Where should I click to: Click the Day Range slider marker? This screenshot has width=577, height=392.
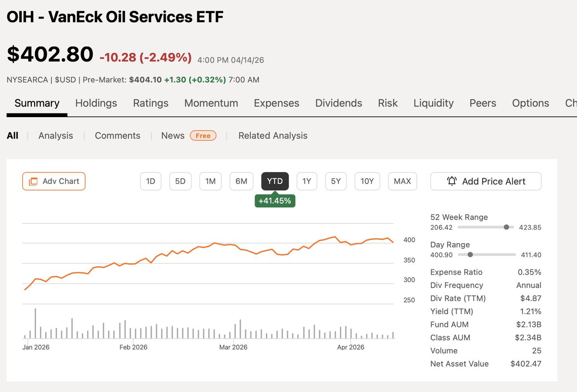tap(470, 255)
